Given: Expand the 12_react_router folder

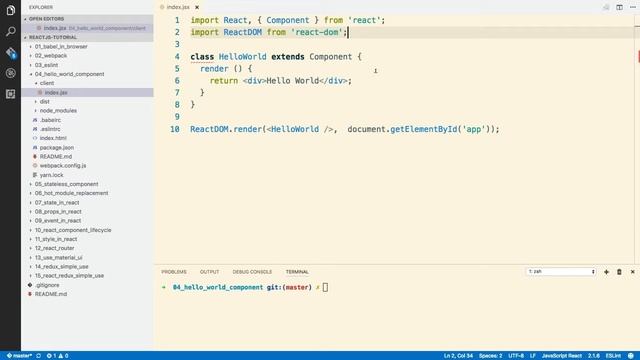Looking at the screenshot, I should (54, 248).
